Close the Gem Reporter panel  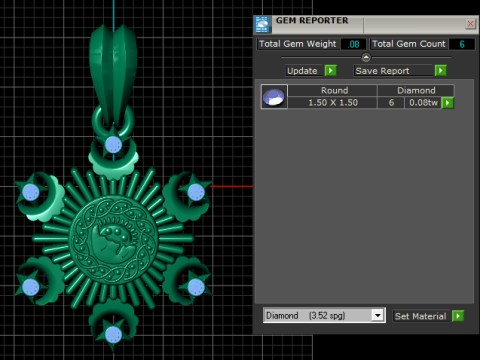point(470,24)
